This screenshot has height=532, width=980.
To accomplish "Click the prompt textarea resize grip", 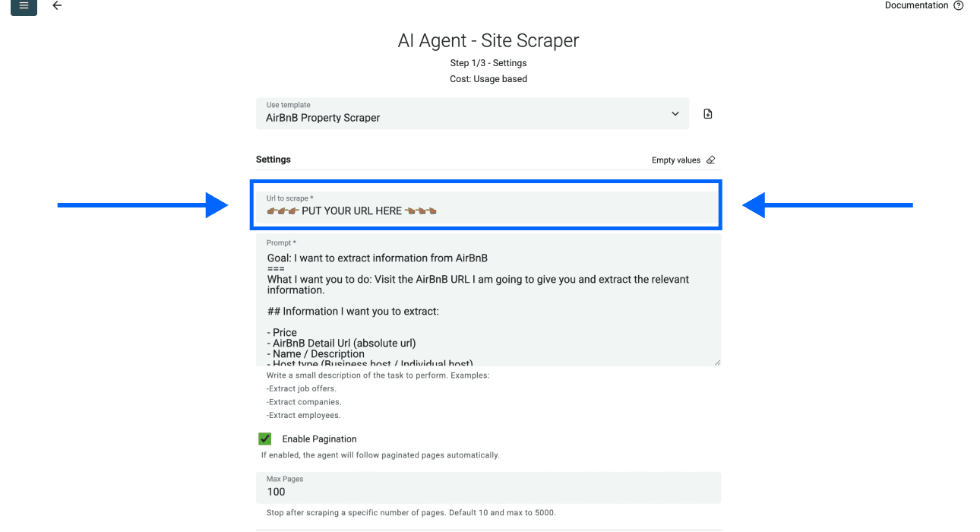I will click(x=716, y=362).
